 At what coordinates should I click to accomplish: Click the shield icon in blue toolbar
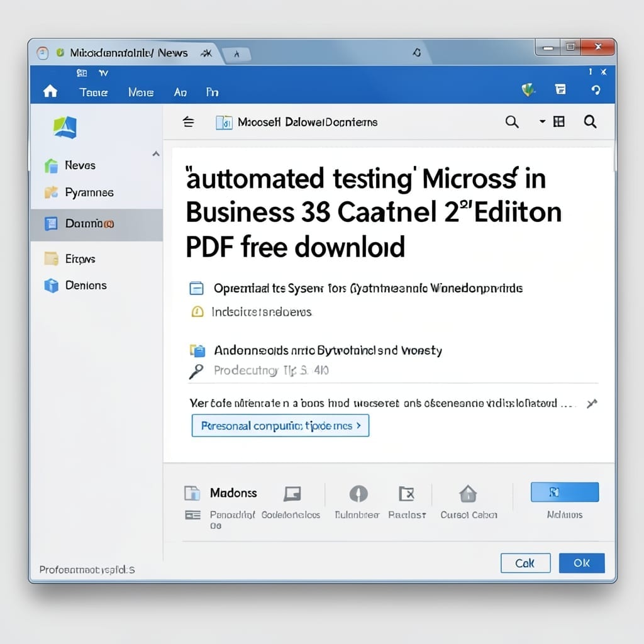click(528, 89)
